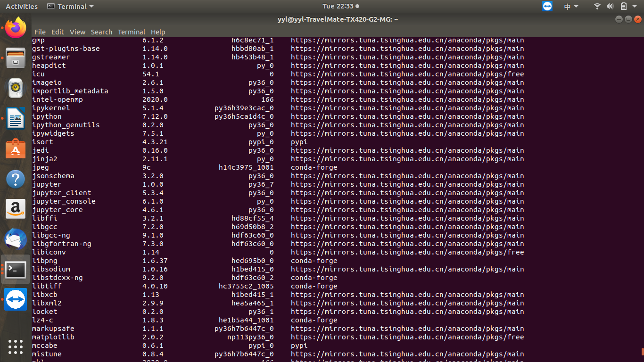Image resolution: width=644 pixels, height=362 pixels.
Task: Click the build string "py36h5ca1d4c_0"
Action: (x=244, y=116)
